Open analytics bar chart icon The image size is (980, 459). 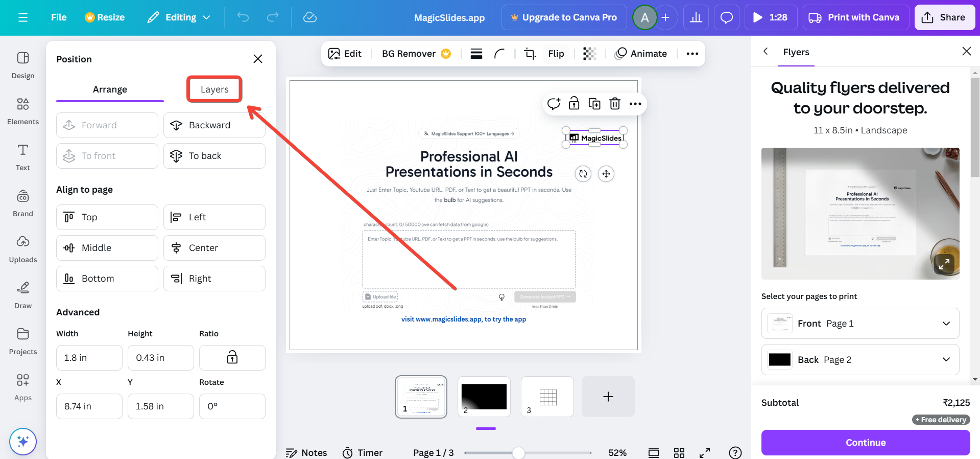[696, 17]
